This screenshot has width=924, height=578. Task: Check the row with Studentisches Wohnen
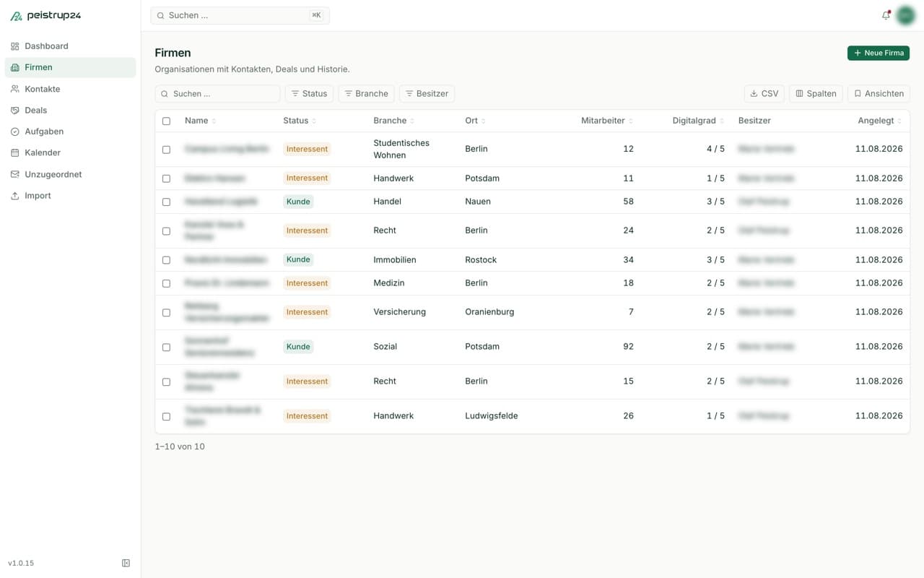click(x=166, y=150)
